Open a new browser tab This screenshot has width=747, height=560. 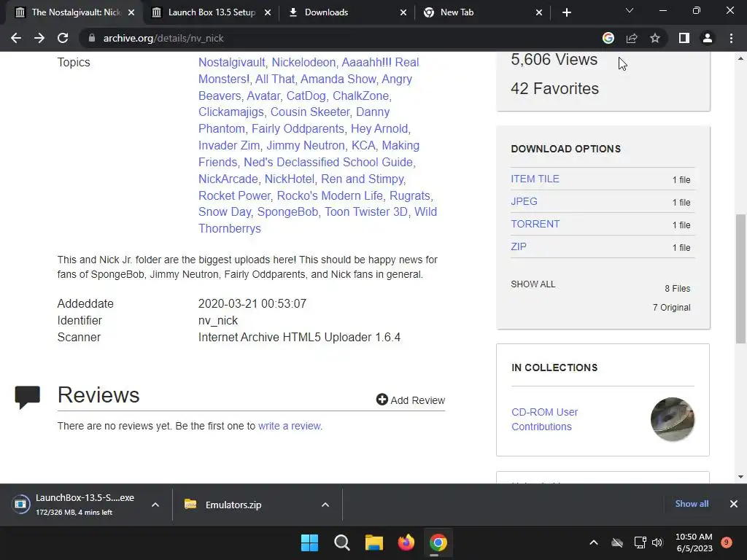pos(566,12)
